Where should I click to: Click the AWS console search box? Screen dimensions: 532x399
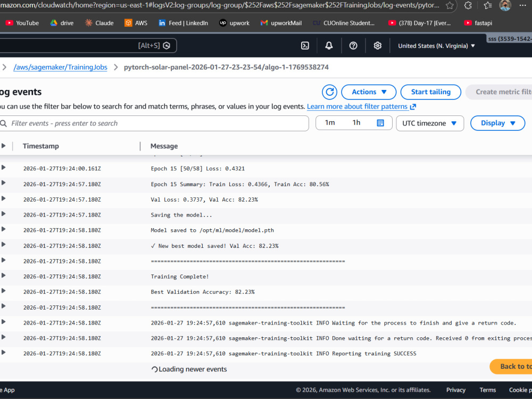[88, 45]
